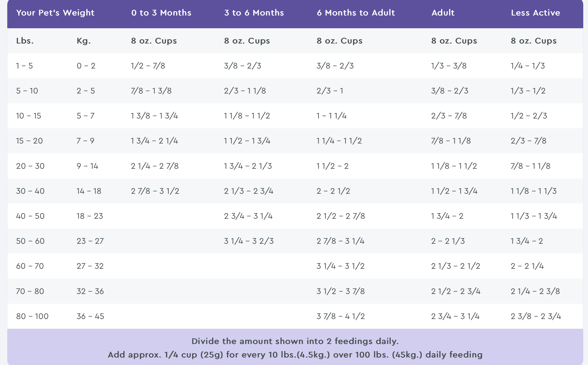Screen dimensions: 588x365
Task: Click the "1/4 – 1/3" Less Active cell
Action: (528, 66)
